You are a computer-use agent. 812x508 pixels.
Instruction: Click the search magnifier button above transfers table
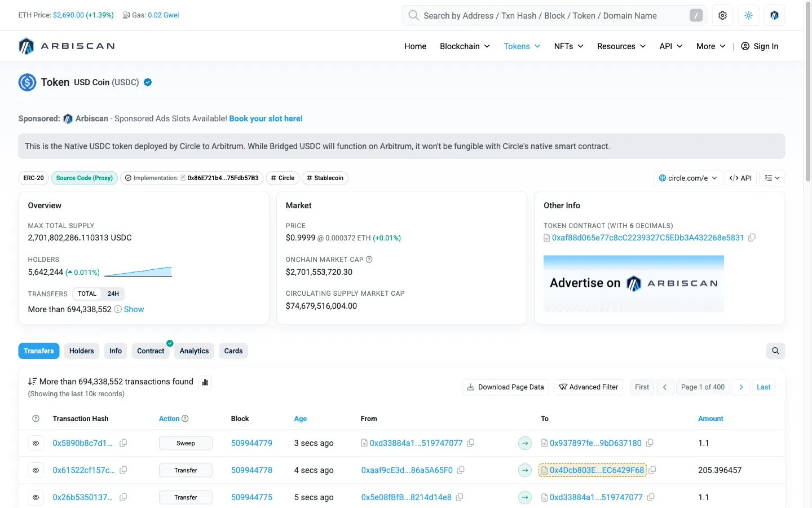775,351
